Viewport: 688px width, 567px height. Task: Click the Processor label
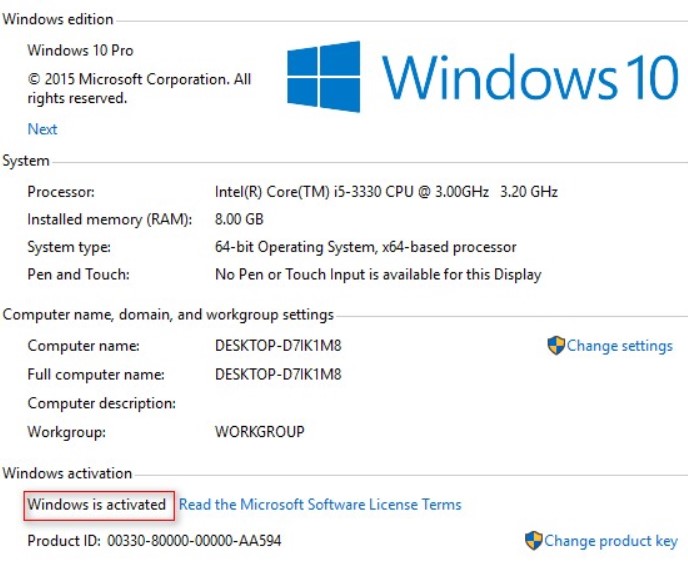click(x=61, y=192)
